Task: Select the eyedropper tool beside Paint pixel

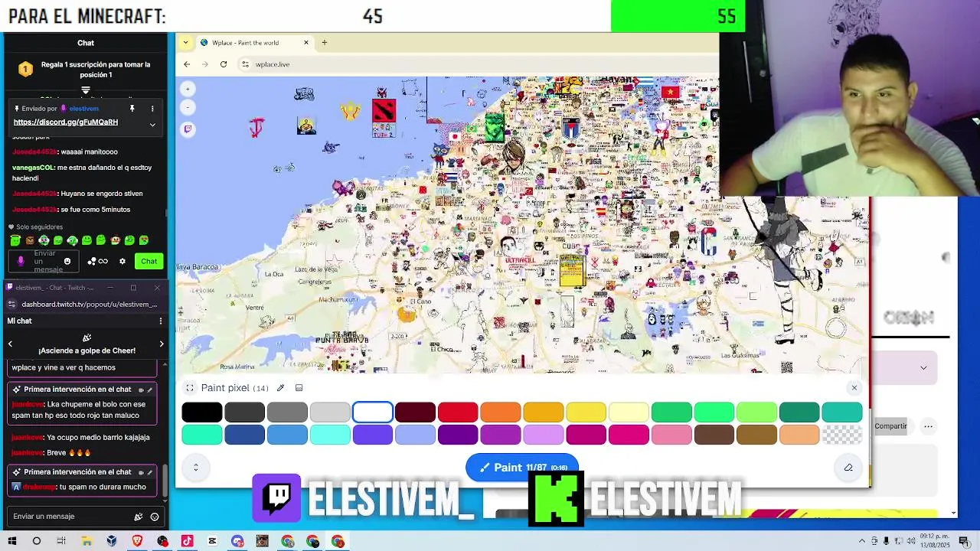Action: click(280, 388)
